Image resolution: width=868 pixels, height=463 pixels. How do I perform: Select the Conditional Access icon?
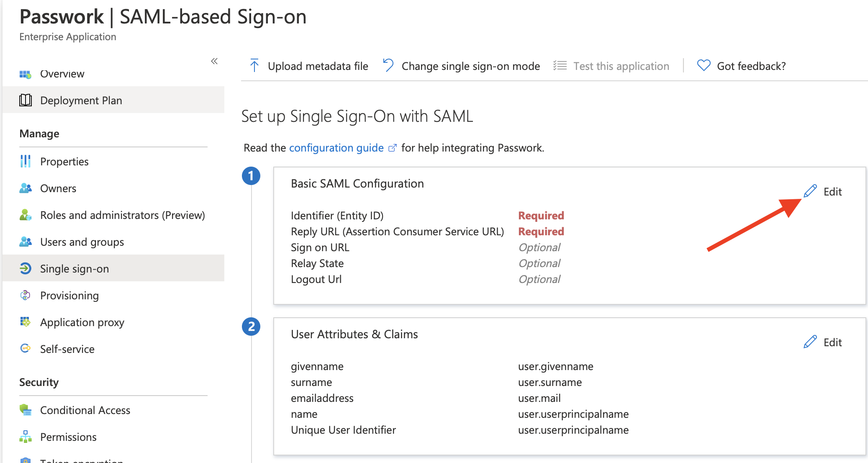pos(26,410)
